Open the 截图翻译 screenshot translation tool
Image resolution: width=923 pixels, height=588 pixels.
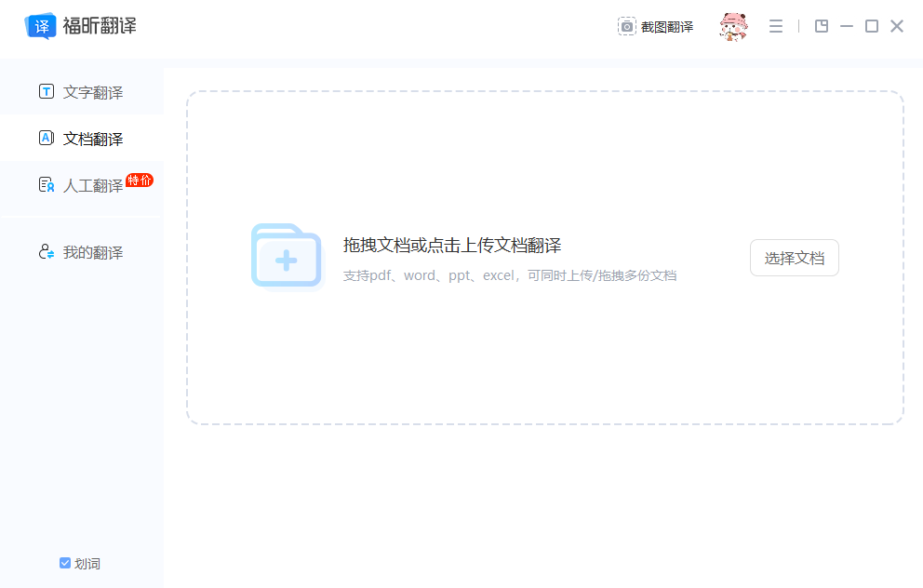(656, 27)
